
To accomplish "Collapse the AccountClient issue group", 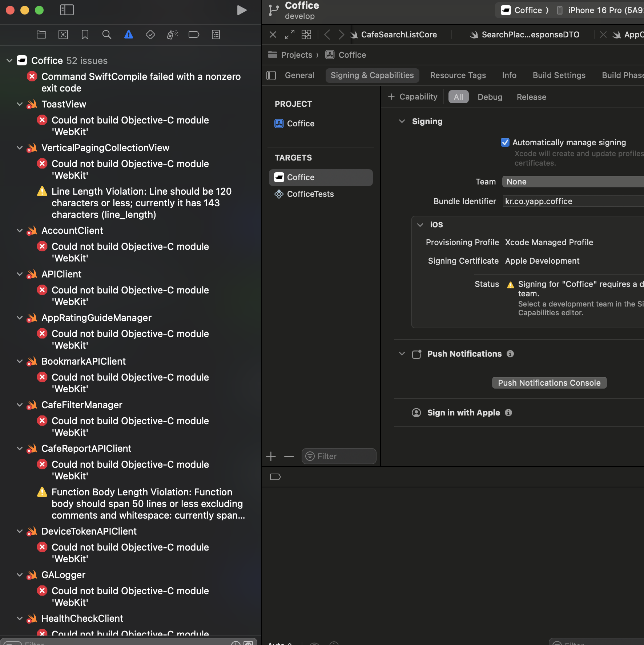I will (x=20, y=231).
